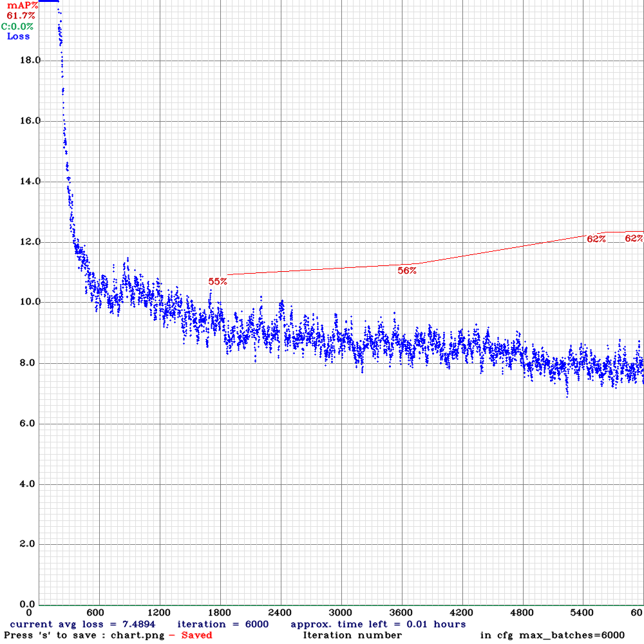Click the red Saved status text
Image resolution: width=644 pixels, height=644 pixels.
click(196, 636)
